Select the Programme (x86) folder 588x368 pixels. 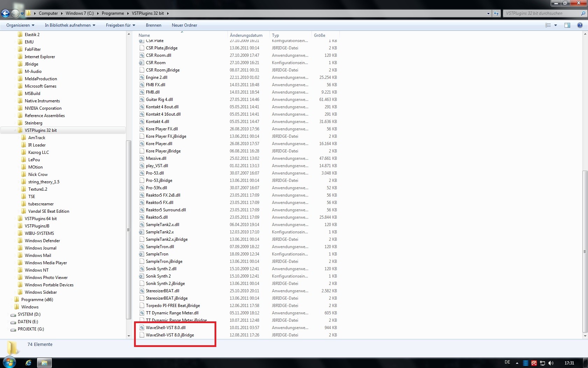tap(37, 300)
